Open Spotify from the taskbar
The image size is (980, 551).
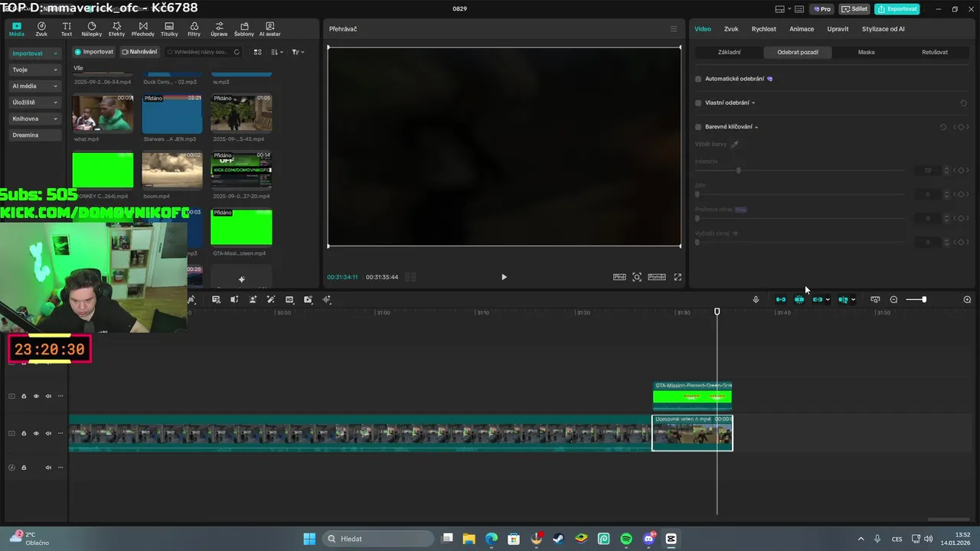coord(626,539)
